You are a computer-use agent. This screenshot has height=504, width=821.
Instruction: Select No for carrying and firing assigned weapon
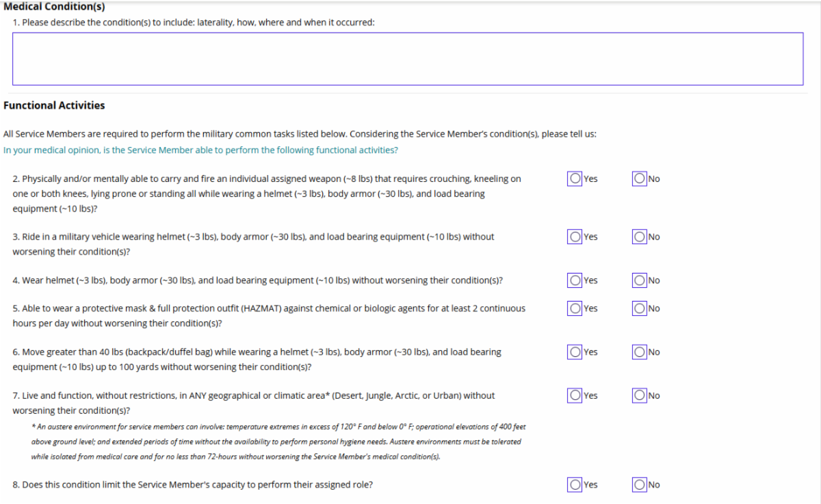(x=640, y=178)
